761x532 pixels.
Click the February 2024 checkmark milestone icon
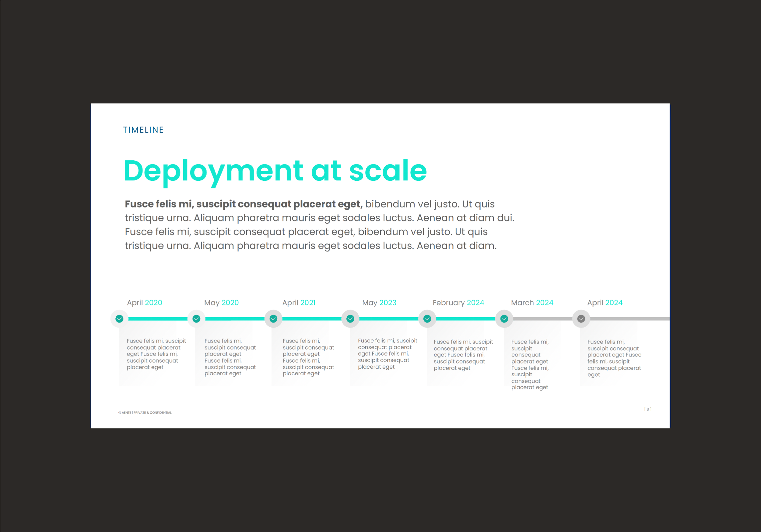427,319
